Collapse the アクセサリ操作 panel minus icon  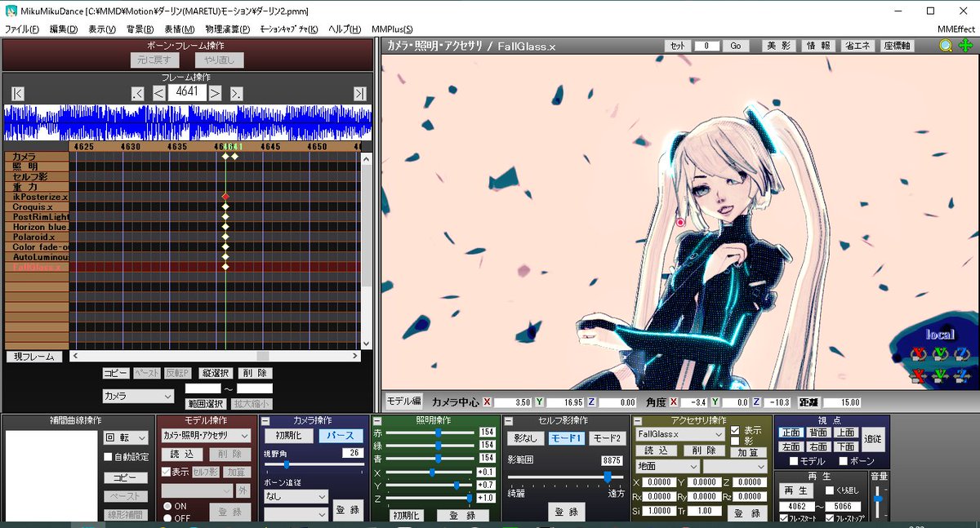[636, 421]
